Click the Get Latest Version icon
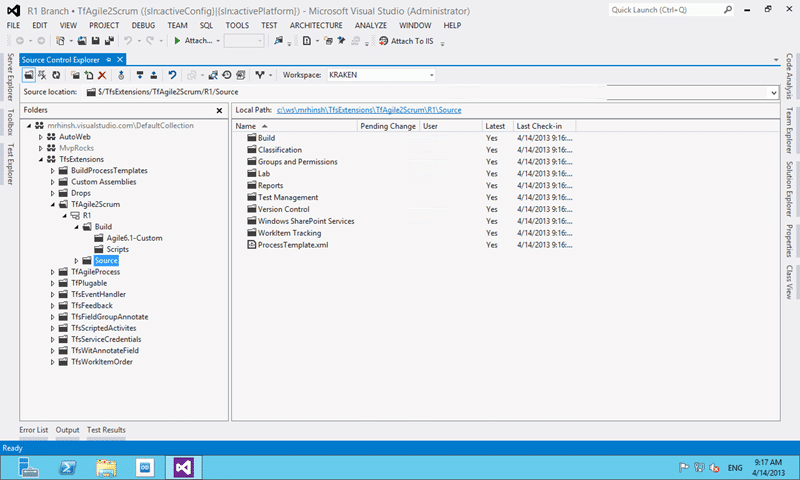Viewport: 800px width, 480px height. coord(121,75)
